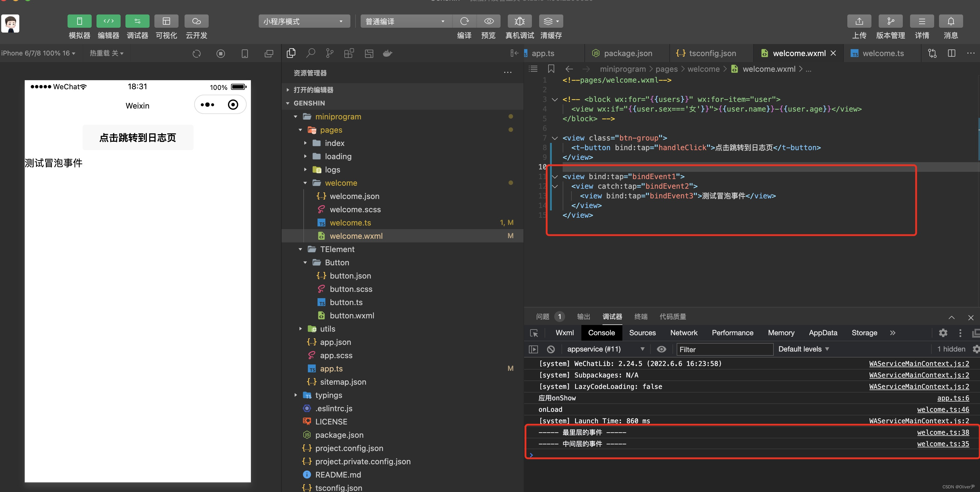Open the Default levels dropdown

point(803,349)
